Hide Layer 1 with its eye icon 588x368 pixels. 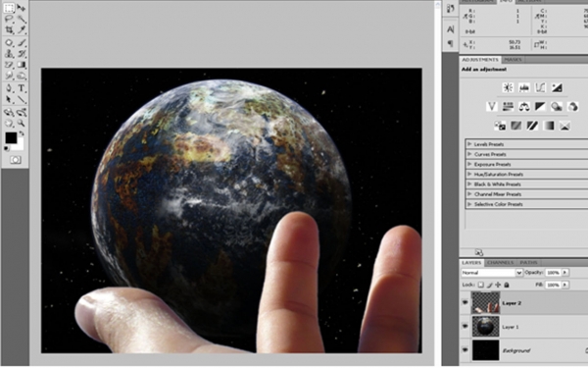[465, 327]
